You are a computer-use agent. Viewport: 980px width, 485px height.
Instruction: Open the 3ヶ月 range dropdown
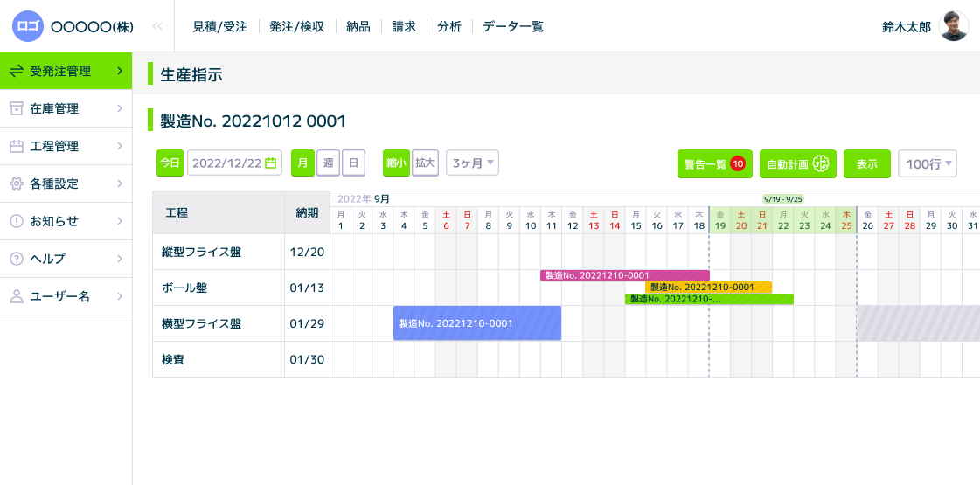click(x=472, y=163)
